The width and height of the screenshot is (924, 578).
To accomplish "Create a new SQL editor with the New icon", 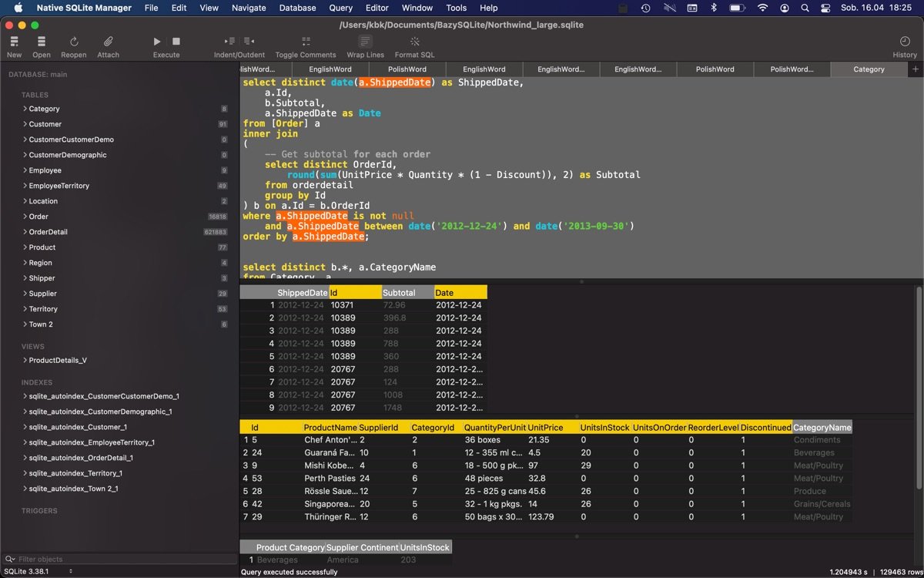I will [13, 43].
